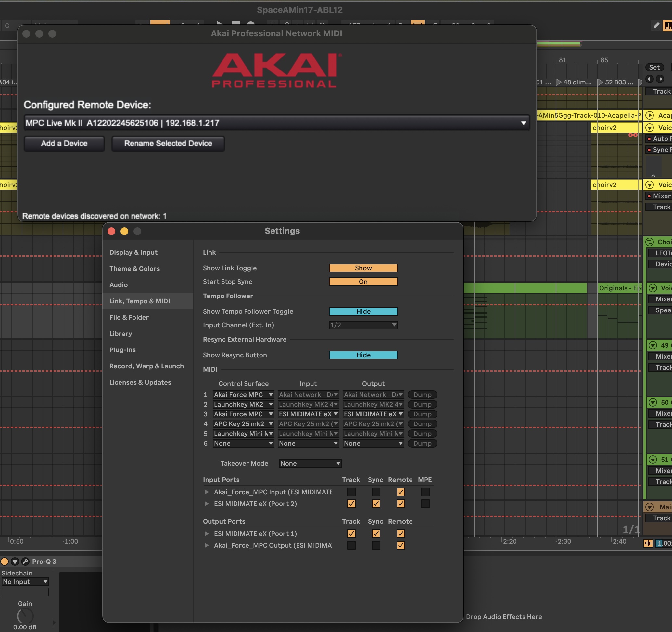Uncheck Track for ESI MIDIMATE eX (Poort 2) input
The width and height of the screenshot is (672, 632).
pyautogui.click(x=351, y=504)
